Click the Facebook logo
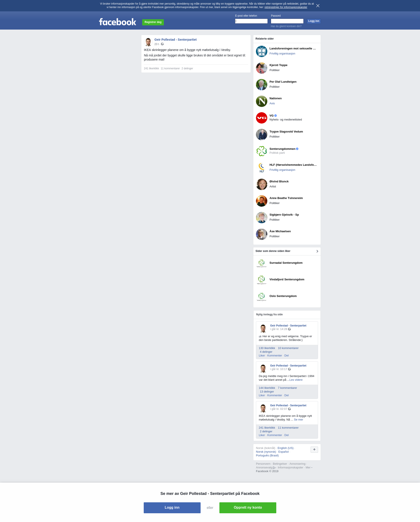The image size is (420, 522). point(117,22)
